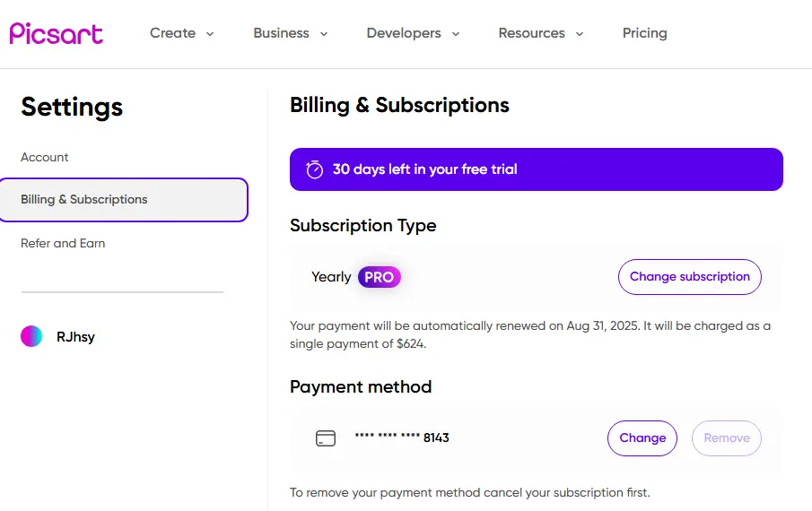The width and height of the screenshot is (812, 511).
Task: Select Billing & Subscriptions in sidebar
Action: click(123, 200)
